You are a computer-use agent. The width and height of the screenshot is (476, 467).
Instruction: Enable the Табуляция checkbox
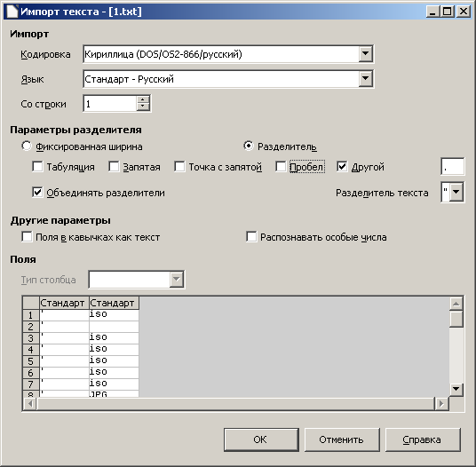click(37, 167)
